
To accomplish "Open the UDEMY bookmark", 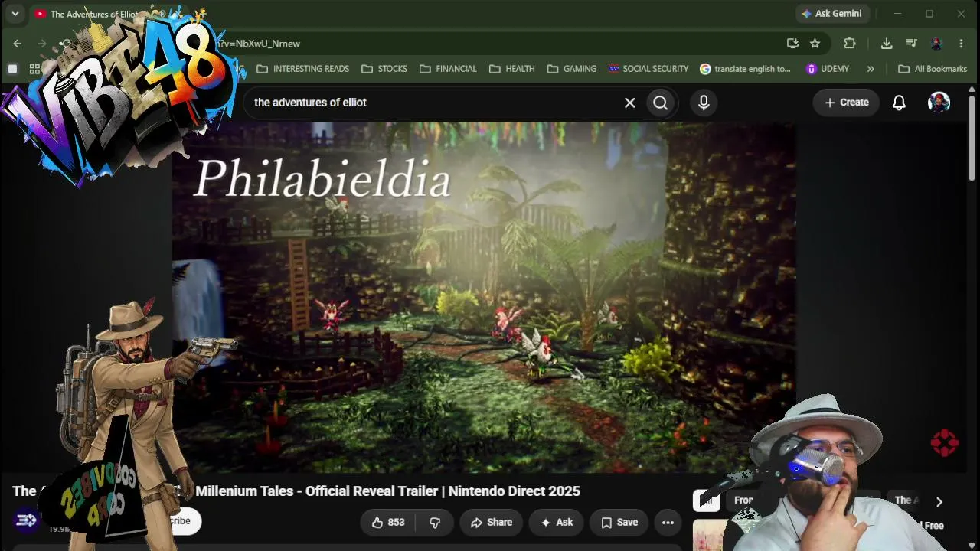I will coord(828,69).
